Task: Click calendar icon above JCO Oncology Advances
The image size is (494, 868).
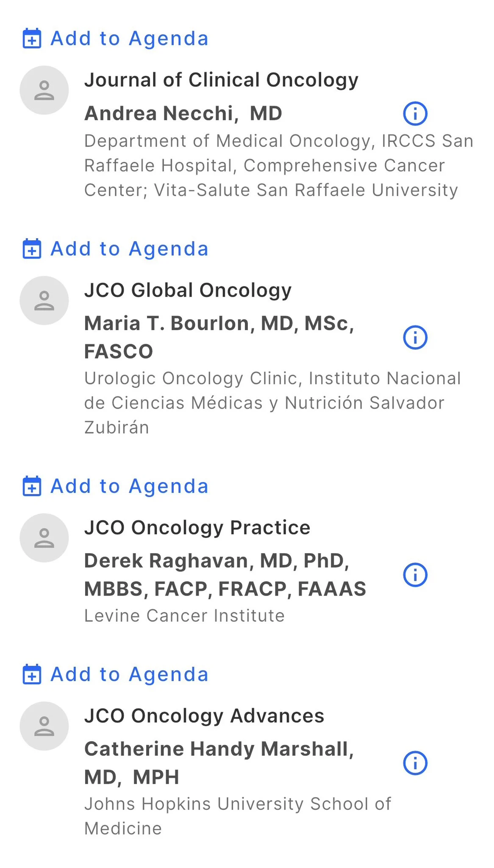Action: coord(32,674)
